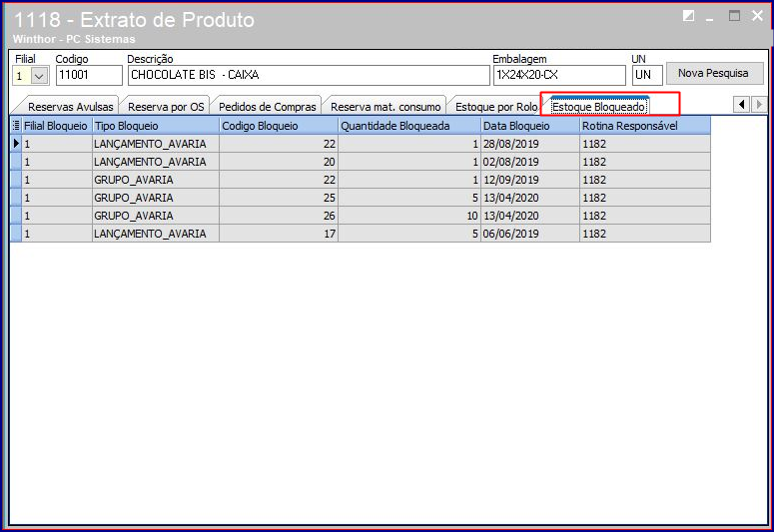The width and height of the screenshot is (774, 532).
Task: Click the Codigo Bloqueio cell 25
Action: [x=279, y=198]
